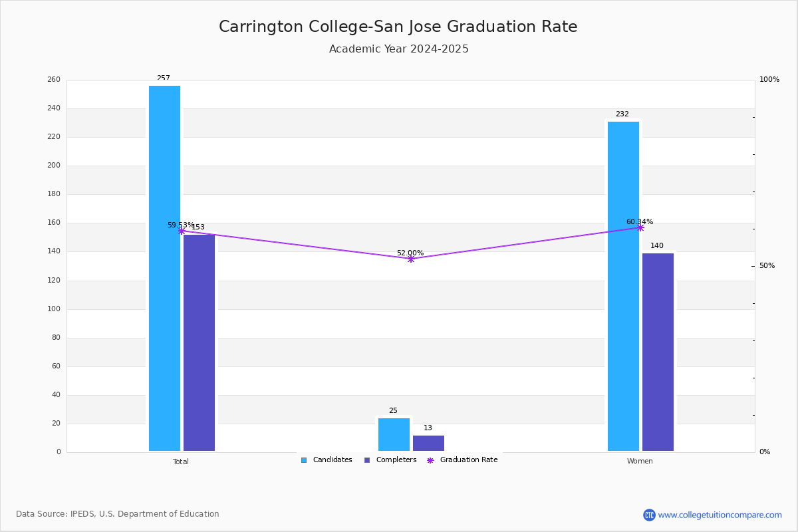The width and height of the screenshot is (798, 532).
Task: Click the 52.00% graduation rate marker
Action: [410, 259]
